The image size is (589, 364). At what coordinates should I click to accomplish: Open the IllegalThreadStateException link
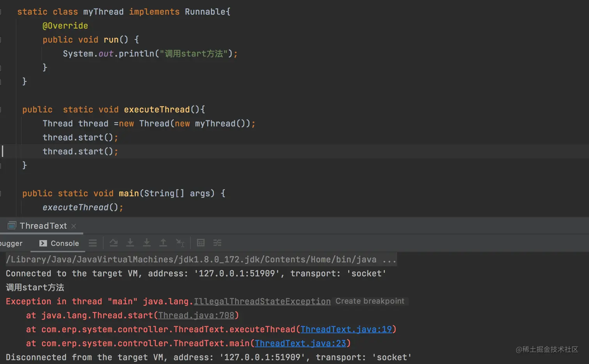click(x=262, y=301)
